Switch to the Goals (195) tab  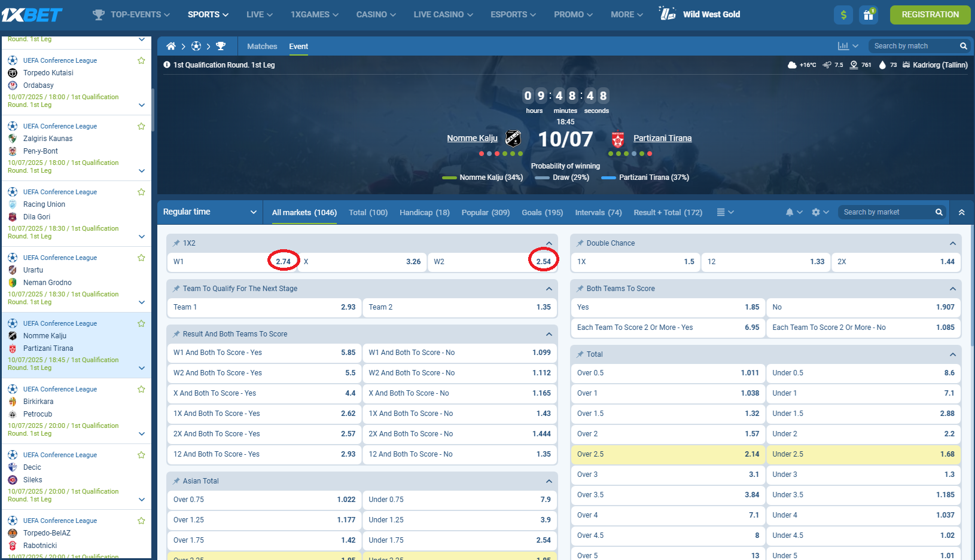(543, 212)
